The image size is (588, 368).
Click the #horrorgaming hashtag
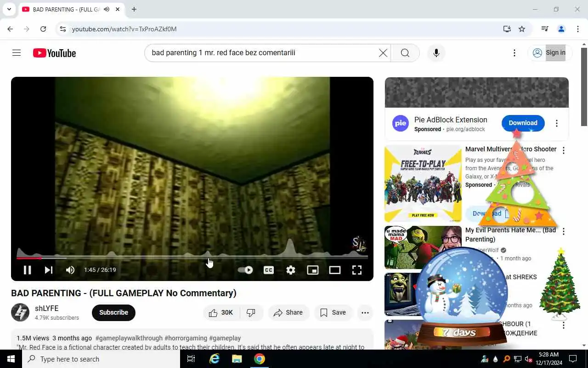coord(186,338)
